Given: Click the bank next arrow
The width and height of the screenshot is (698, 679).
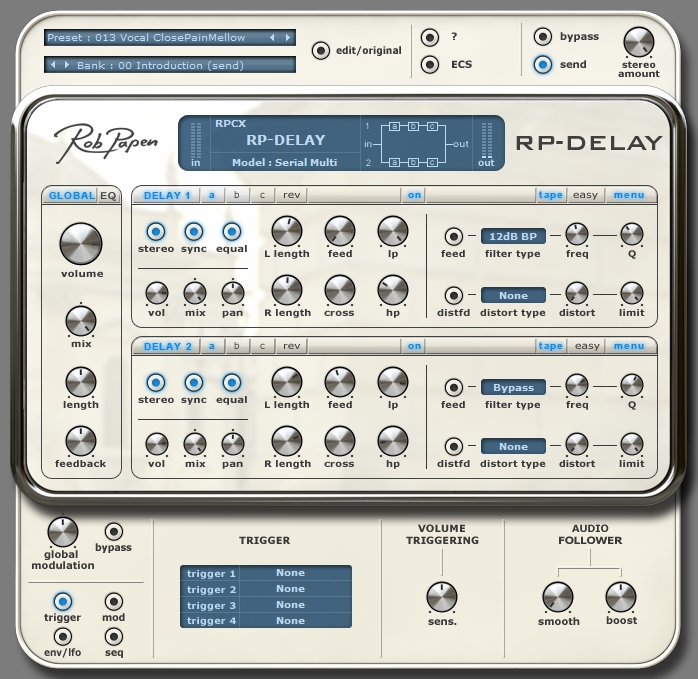Looking at the screenshot, I should 67,65.
